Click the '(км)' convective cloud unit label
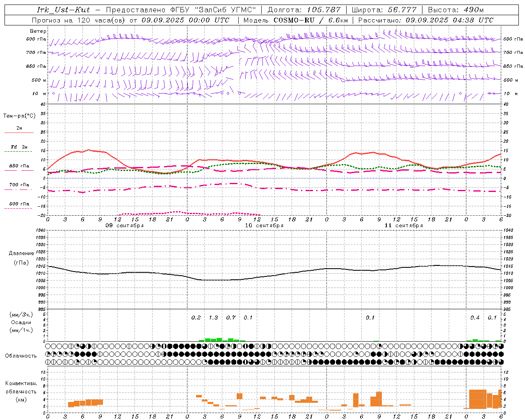Image resolution: width=525 pixels, height=420 pixels. tap(21, 399)
